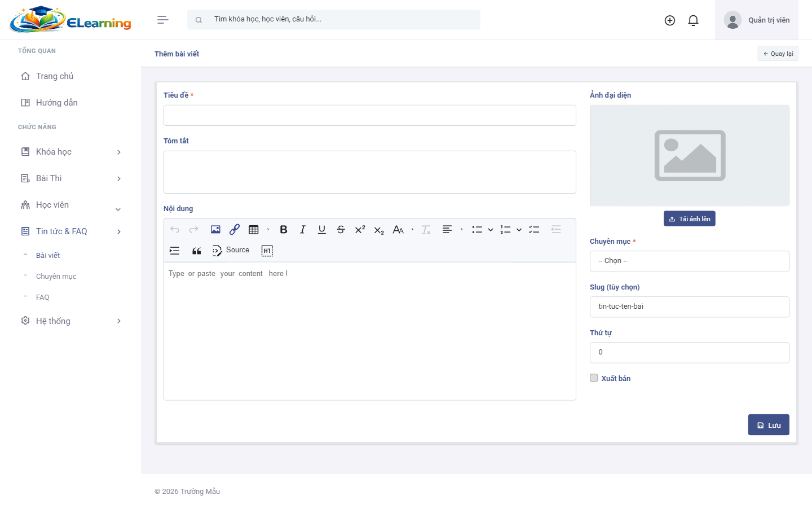Image resolution: width=812 pixels, height=508 pixels.
Task: Apply italic formatting in editor
Action: 303,230
